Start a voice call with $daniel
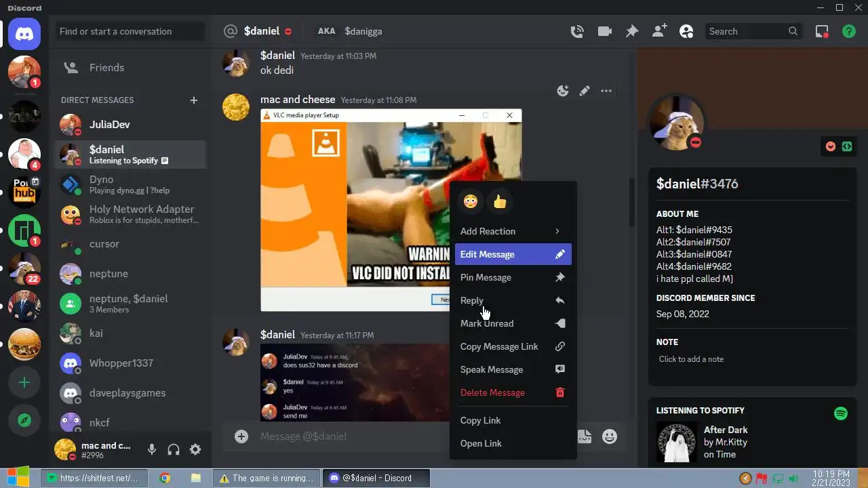The image size is (868, 488). pos(577,31)
